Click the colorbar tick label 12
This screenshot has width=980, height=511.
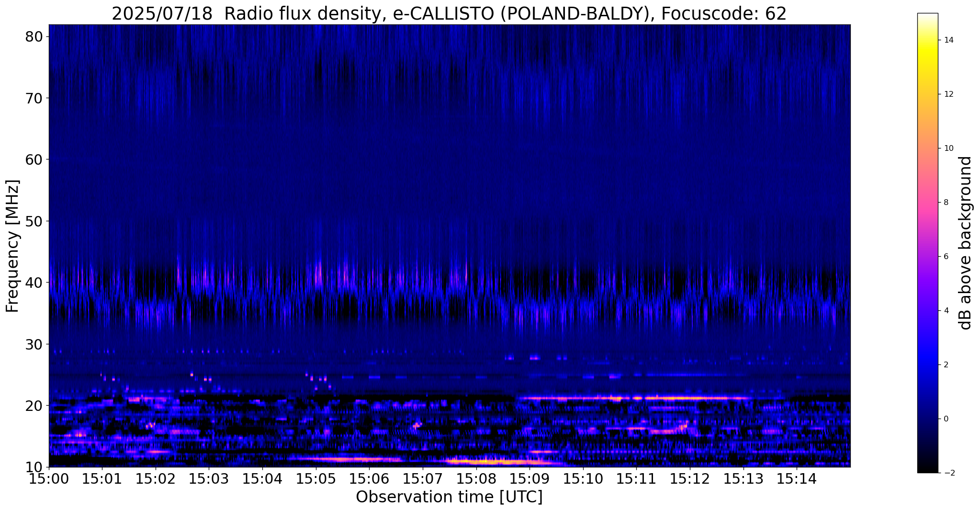coord(948,94)
